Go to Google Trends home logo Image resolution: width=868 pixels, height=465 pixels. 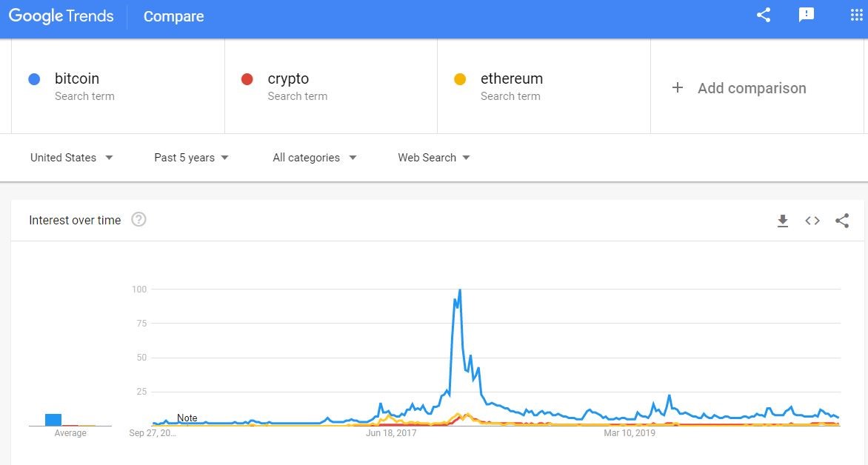click(61, 16)
